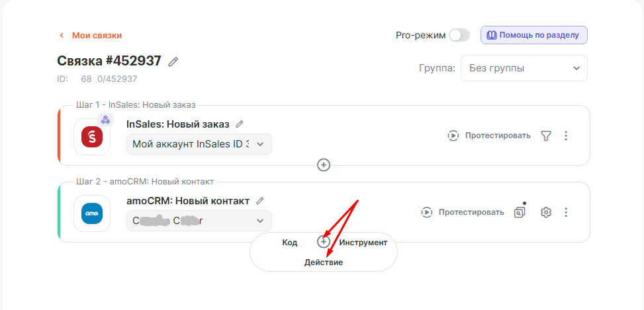Toggle the Pro-режим switch
This screenshot has height=310, width=644.
tap(459, 35)
